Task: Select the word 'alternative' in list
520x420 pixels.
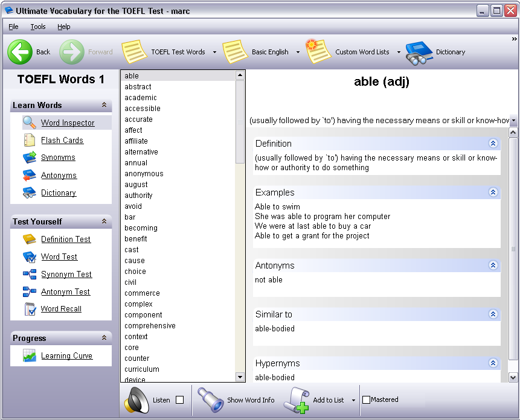Action: tap(141, 152)
